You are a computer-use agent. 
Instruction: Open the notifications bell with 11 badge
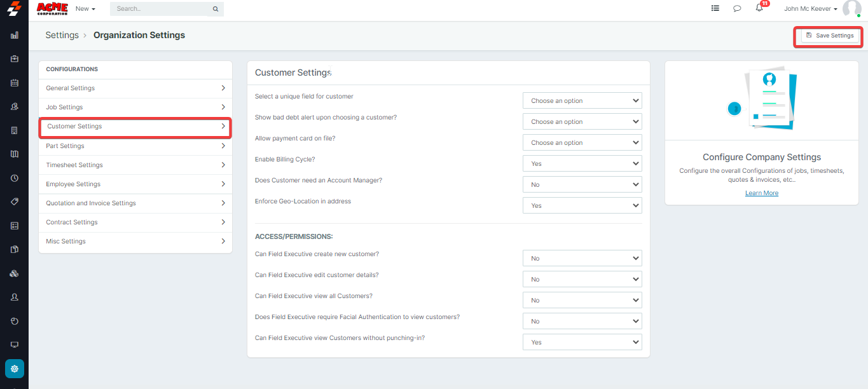759,9
